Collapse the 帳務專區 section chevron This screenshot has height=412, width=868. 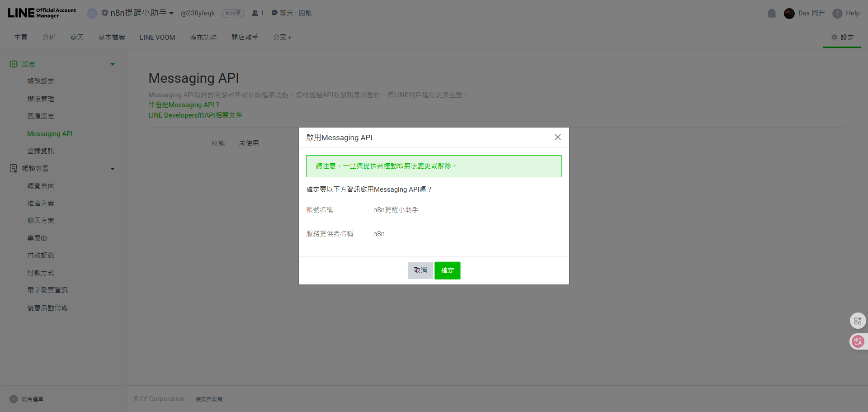[113, 168]
